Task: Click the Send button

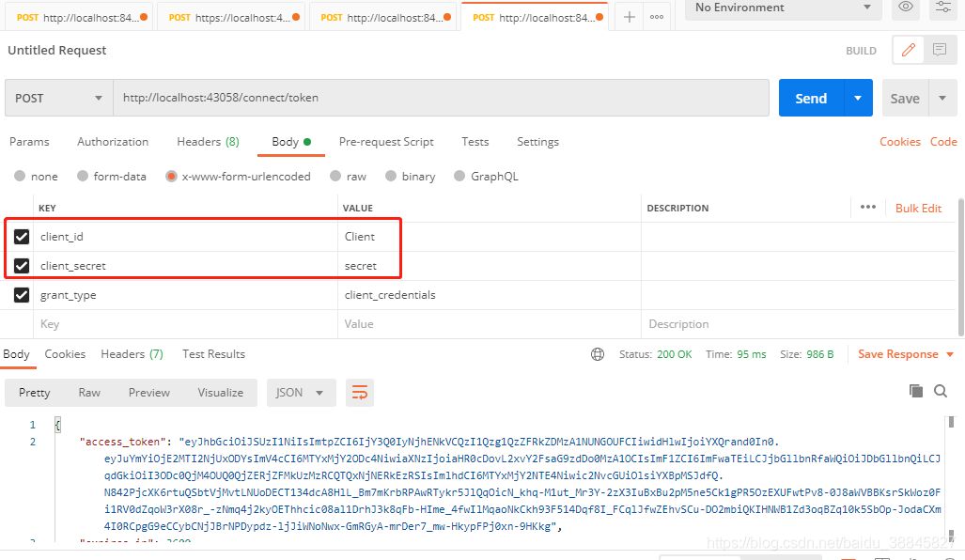Action: point(810,97)
